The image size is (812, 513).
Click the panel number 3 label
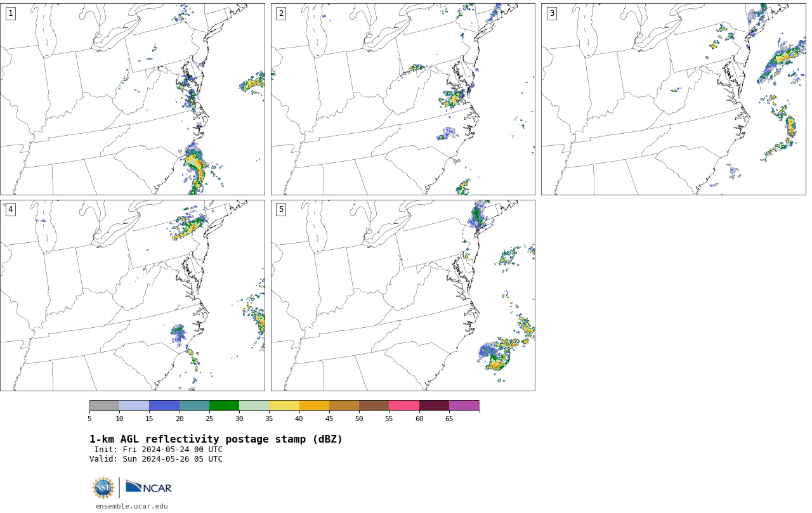551,13
